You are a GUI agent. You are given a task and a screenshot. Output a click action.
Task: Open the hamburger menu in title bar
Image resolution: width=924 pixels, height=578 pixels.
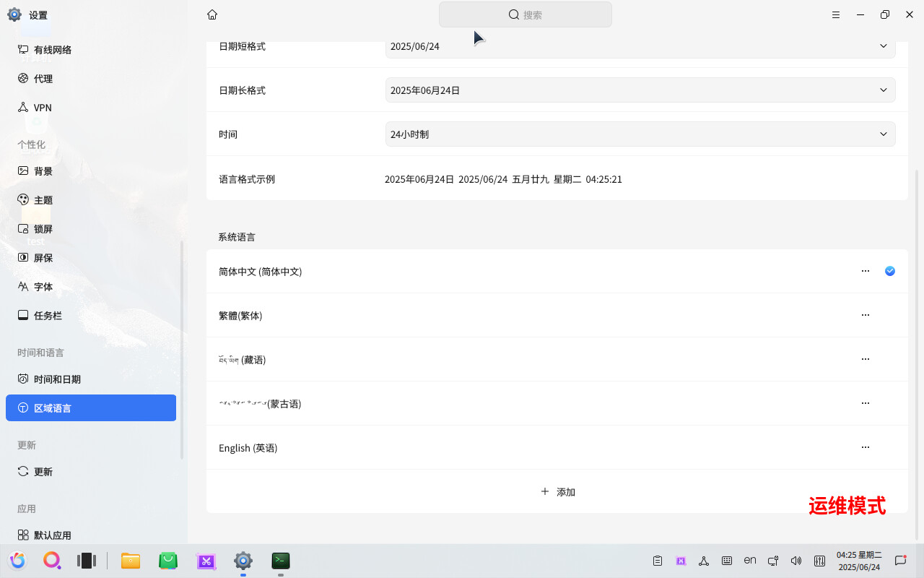pos(836,14)
